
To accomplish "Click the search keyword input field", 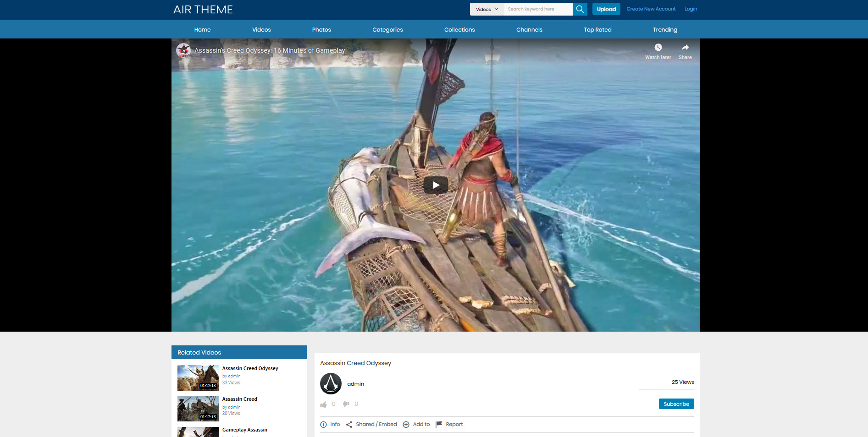I will tap(538, 9).
